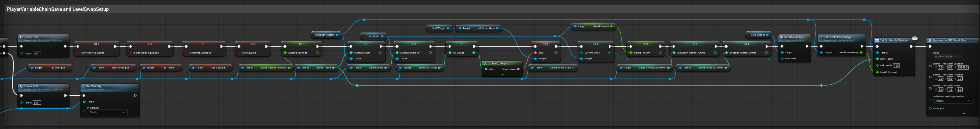Click the Saved Elapsed Seconds output pin

(x=289, y=68)
